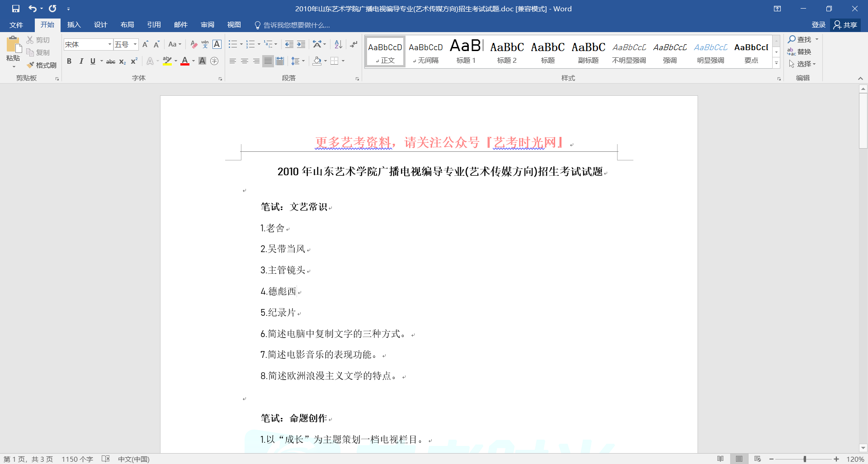Click the Grow Font size icon

(x=145, y=44)
